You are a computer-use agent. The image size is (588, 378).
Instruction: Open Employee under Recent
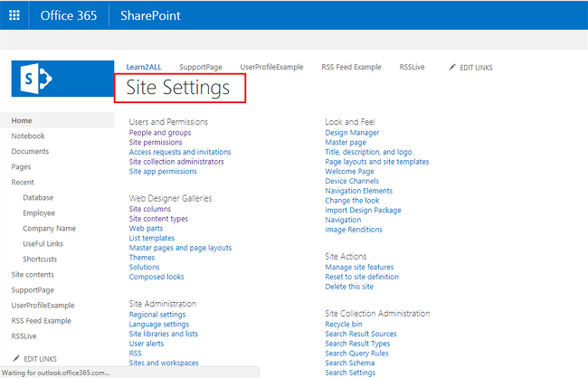pos(39,213)
